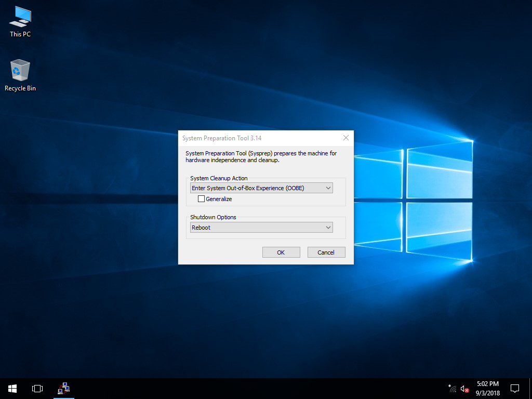This screenshot has width=532, height=399.
Task: Enable the Generalize checkbox
Action: (201, 198)
